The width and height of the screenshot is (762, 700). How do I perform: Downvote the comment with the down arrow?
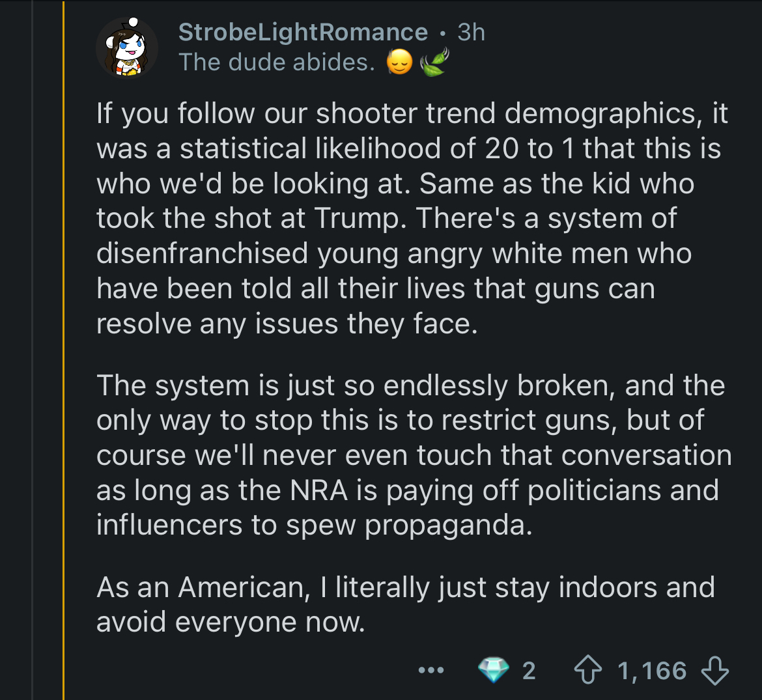(715, 670)
